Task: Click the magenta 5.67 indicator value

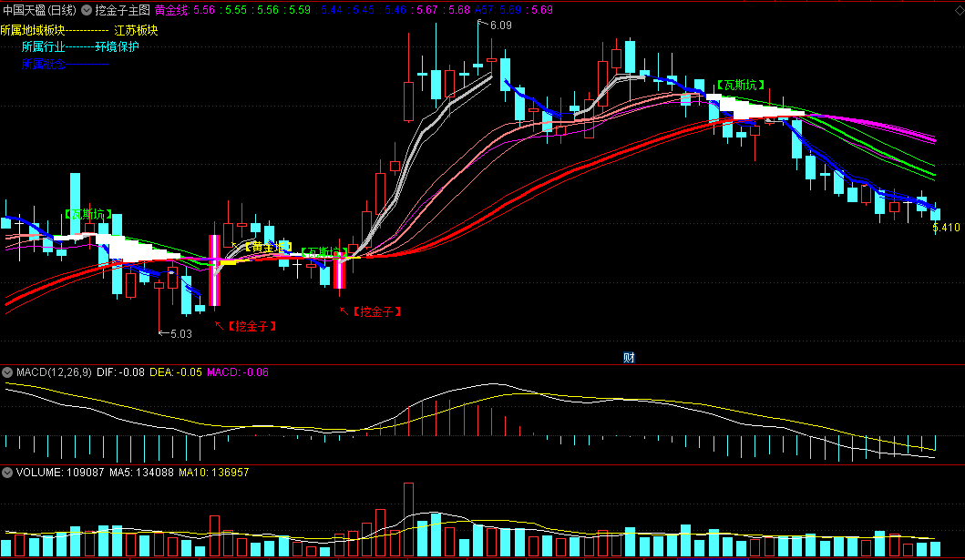Action: coord(427,10)
